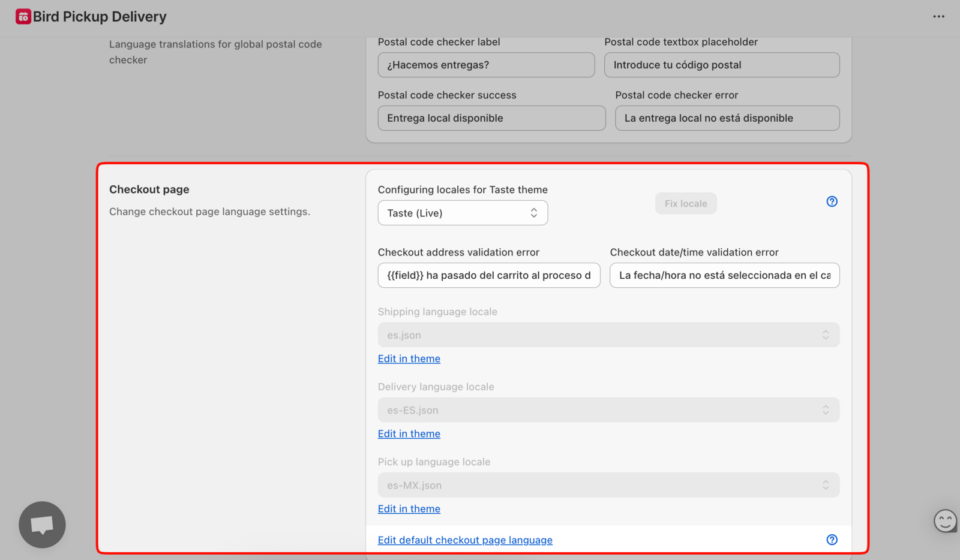Click the 'Delivery language locale' label
The image size is (960, 560).
436,387
